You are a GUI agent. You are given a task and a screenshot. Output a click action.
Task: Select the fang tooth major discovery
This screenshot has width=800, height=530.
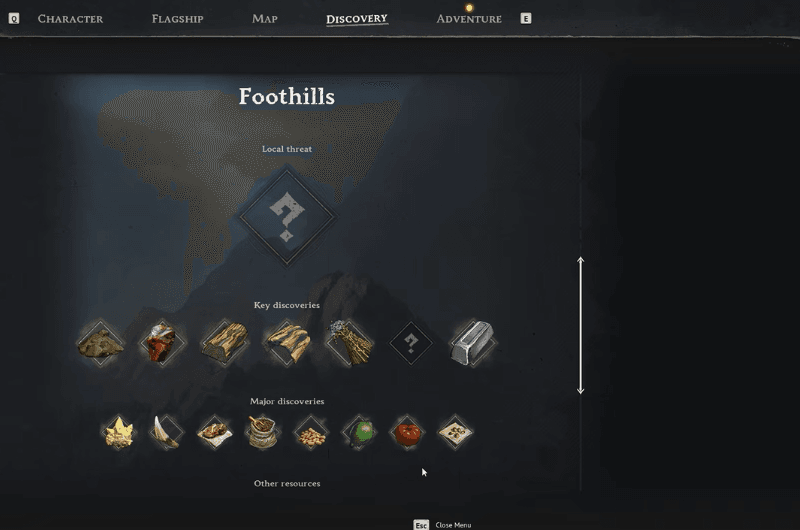(x=166, y=432)
